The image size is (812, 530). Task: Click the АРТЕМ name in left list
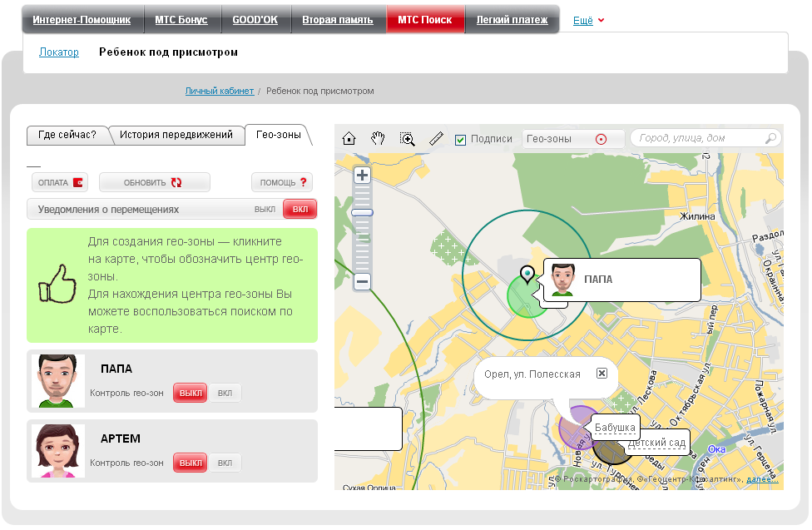click(120, 438)
